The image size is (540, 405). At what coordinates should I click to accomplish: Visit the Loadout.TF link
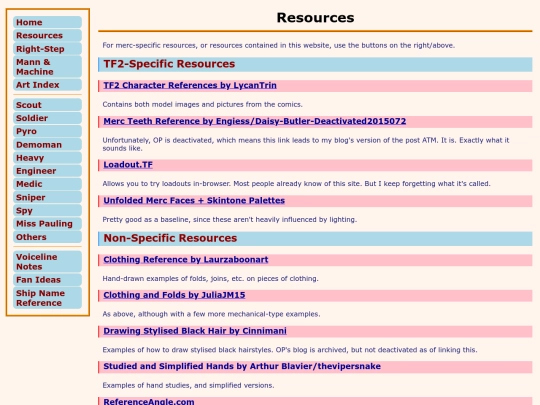(128, 165)
